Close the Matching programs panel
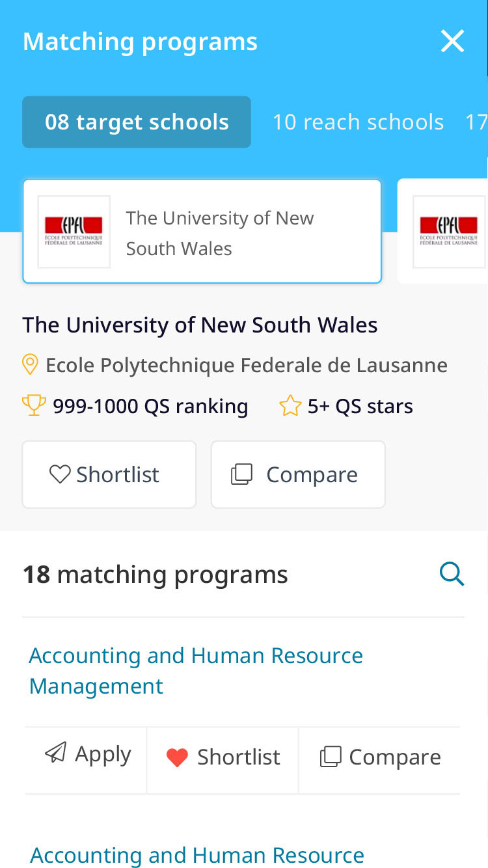 pos(452,42)
